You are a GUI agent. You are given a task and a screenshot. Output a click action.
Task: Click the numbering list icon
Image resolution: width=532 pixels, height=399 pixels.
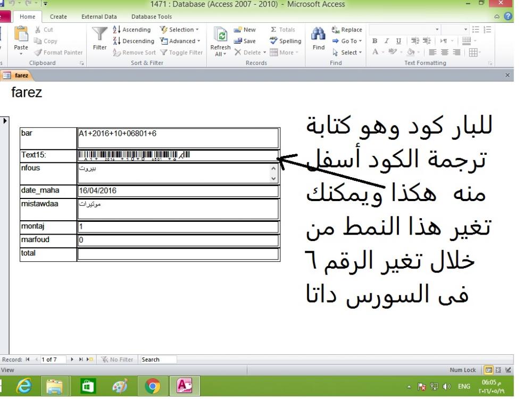click(x=487, y=29)
